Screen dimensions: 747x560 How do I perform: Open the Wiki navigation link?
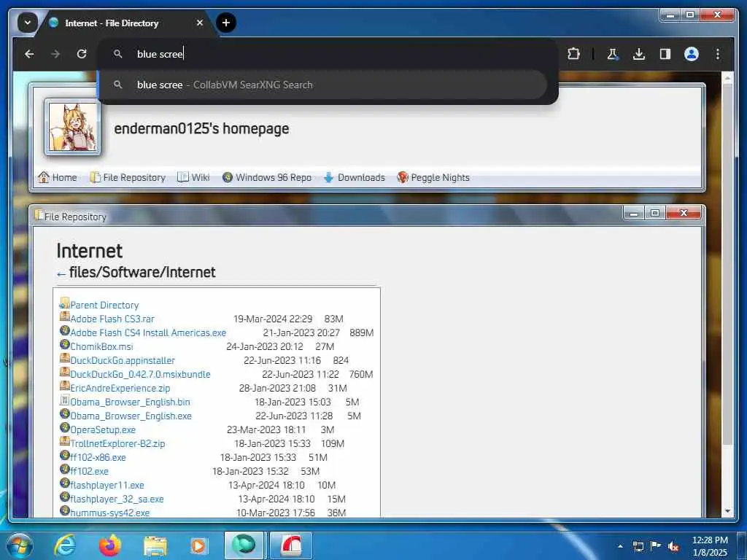(x=193, y=178)
